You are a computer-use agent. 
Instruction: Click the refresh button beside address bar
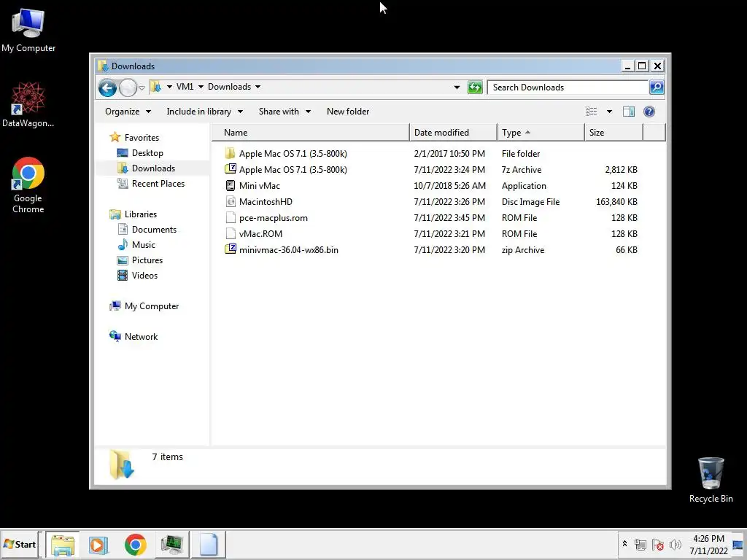(x=475, y=87)
